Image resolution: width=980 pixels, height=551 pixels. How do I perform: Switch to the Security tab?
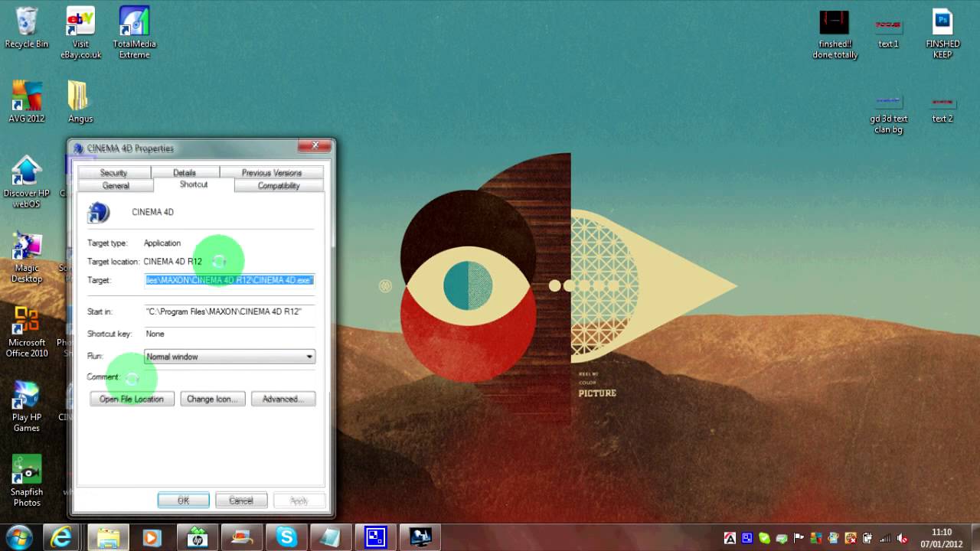[113, 173]
